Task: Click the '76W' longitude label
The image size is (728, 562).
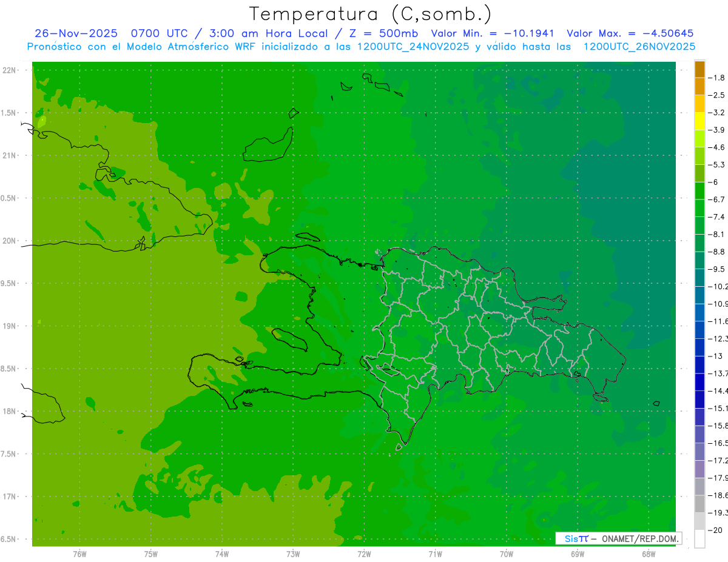Action: (79, 554)
